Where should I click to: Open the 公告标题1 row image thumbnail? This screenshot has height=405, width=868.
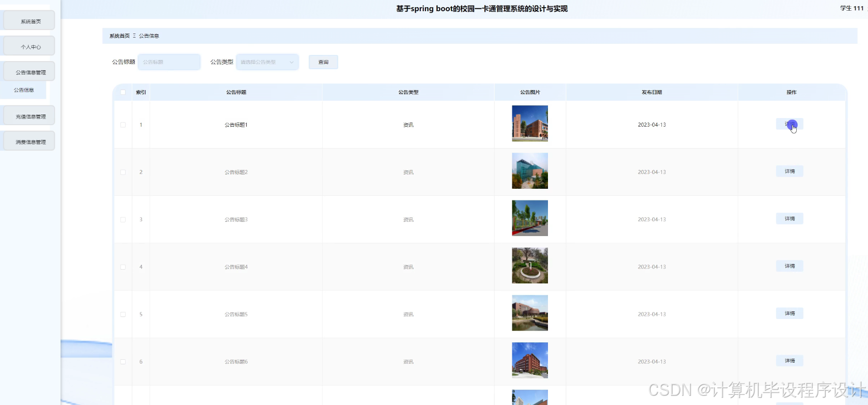530,123
